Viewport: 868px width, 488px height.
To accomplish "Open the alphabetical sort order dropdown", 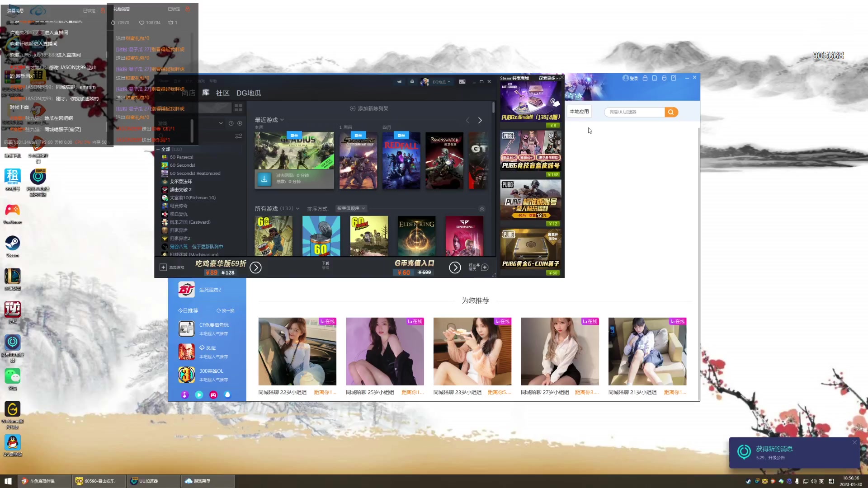I will click(x=351, y=209).
